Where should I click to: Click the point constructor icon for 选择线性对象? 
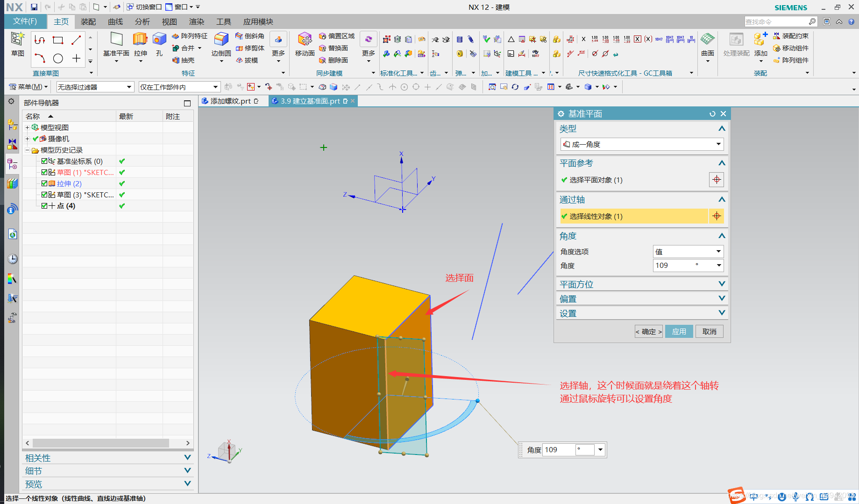coord(717,216)
